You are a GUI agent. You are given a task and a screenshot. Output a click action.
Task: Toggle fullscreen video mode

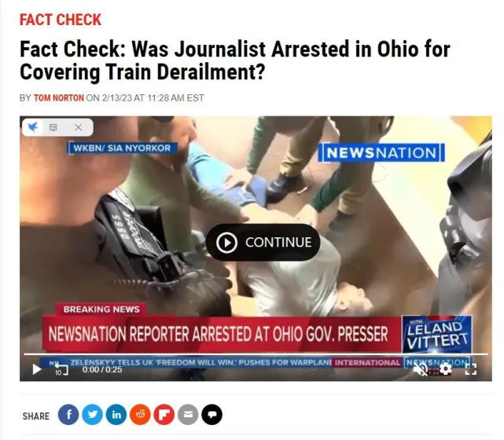click(x=471, y=369)
